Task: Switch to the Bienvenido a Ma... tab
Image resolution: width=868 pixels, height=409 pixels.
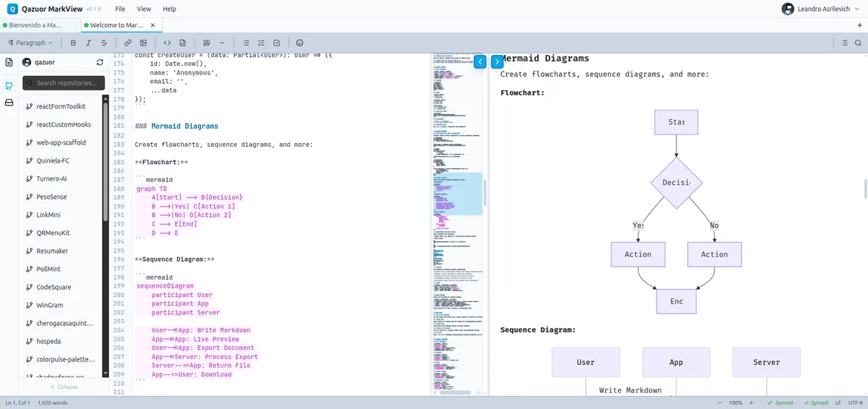Action: coord(41,25)
